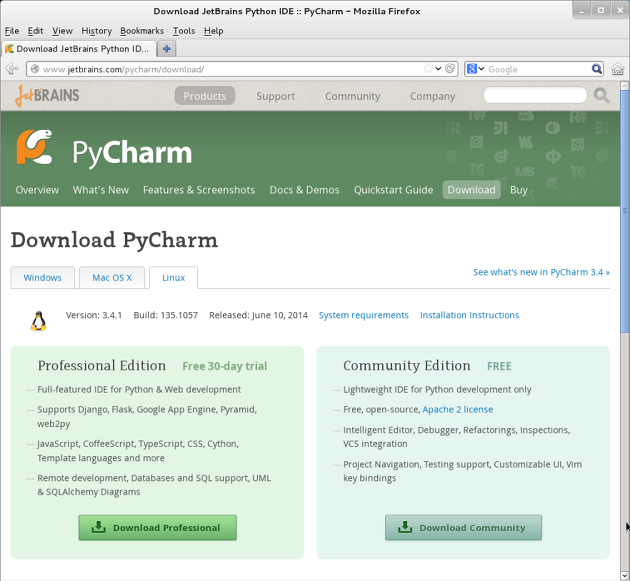Viewport: 630px width, 581px height.
Task: Open See what's new in PyCharm 3.4 link
Action: tap(541, 272)
